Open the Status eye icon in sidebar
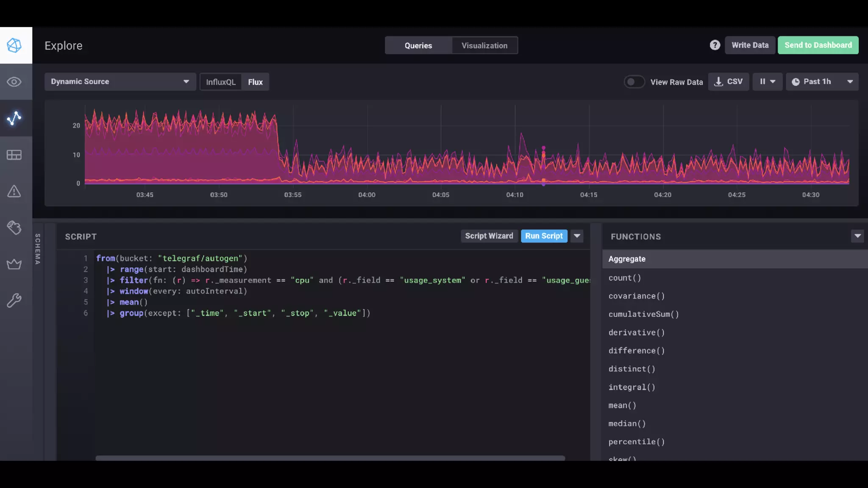 14,82
